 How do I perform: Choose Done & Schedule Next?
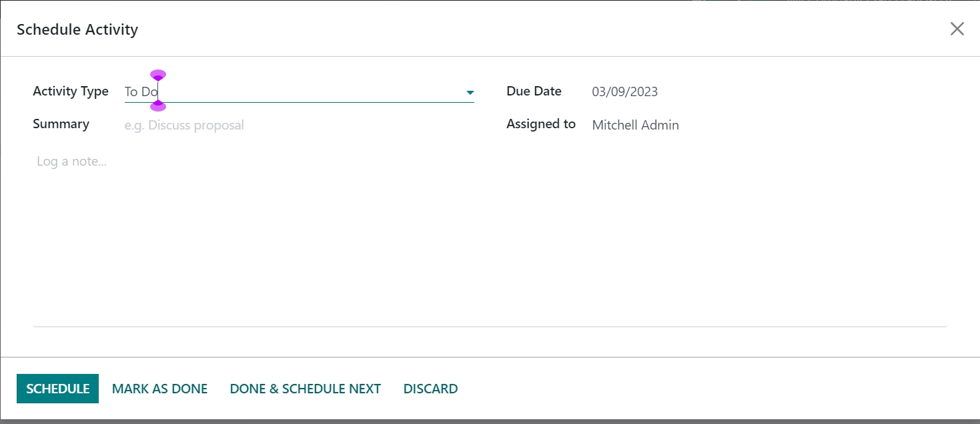point(305,389)
